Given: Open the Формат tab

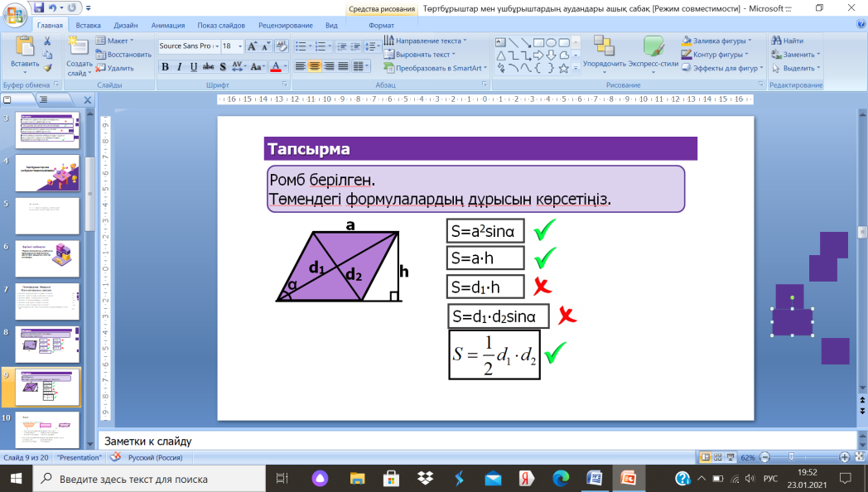Looking at the screenshot, I should click(382, 25).
